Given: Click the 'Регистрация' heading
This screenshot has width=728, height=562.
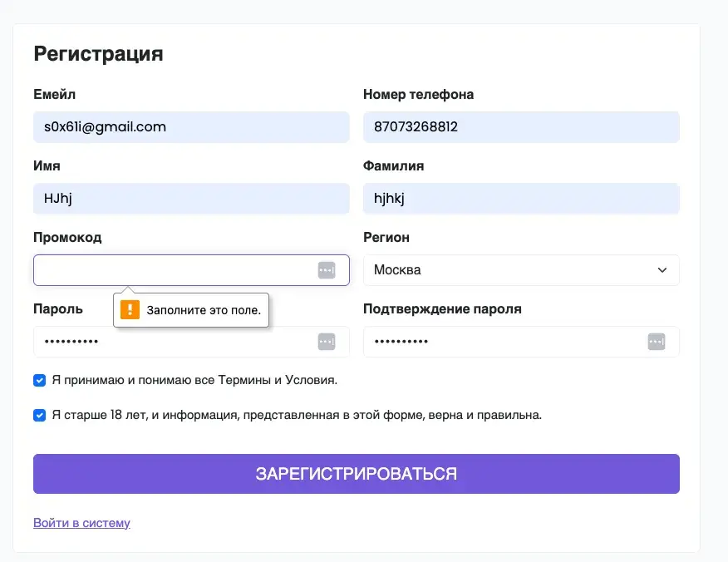Looking at the screenshot, I should coord(98,54).
